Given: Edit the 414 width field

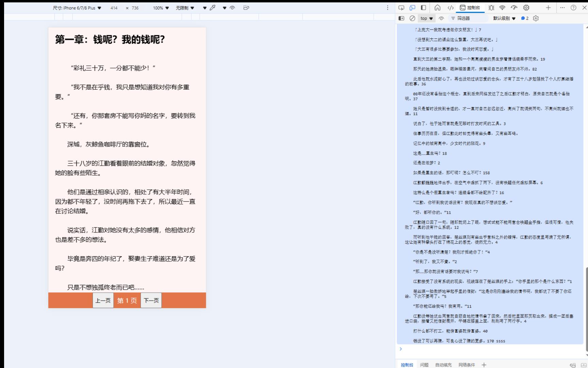Looking at the screenshot, I should tap(114, 8).
